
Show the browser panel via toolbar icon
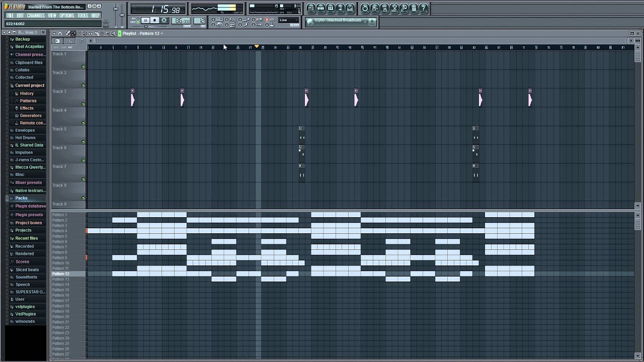340,8
